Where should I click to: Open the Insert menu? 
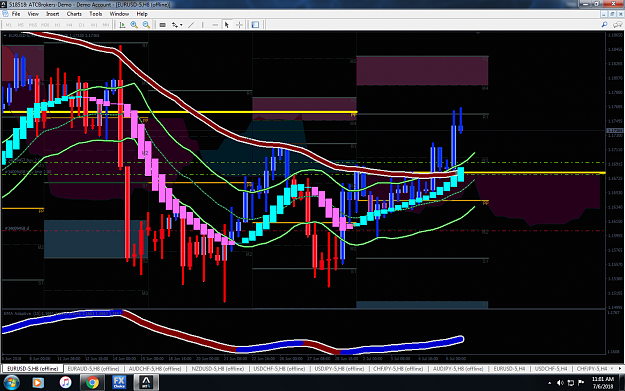[52, 14]
